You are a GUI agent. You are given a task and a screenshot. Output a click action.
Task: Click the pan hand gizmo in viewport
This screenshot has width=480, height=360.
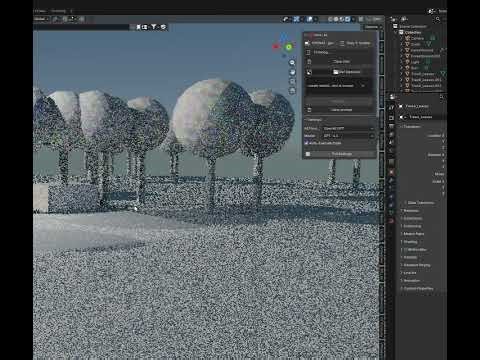(x=292, y=72)
